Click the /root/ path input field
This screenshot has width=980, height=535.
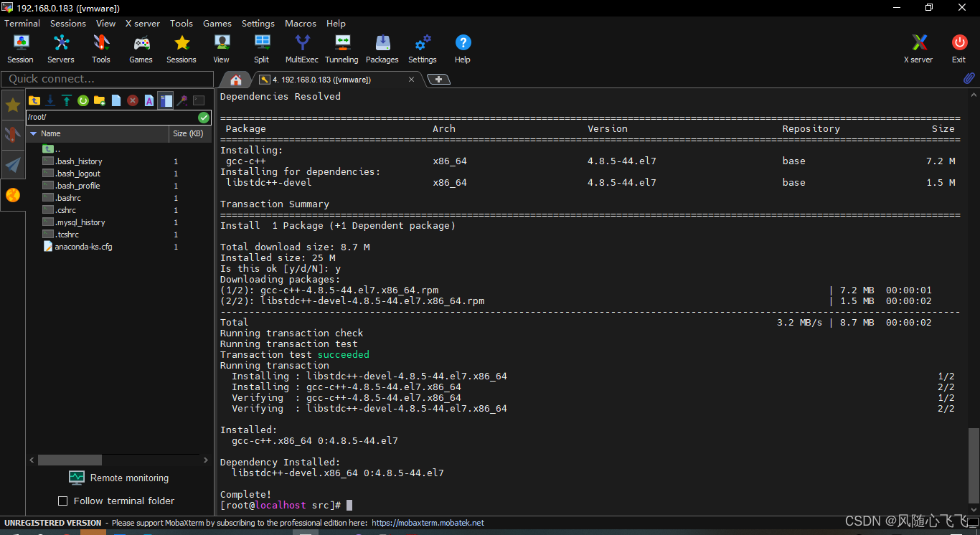point(111,117)
